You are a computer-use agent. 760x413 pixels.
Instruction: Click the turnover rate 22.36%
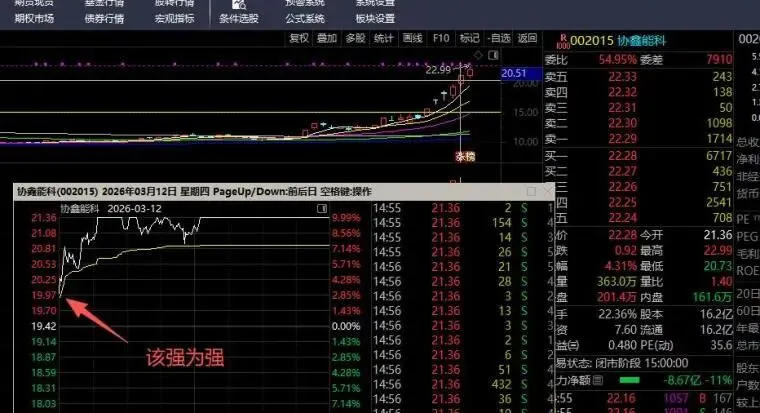[617, 314]
